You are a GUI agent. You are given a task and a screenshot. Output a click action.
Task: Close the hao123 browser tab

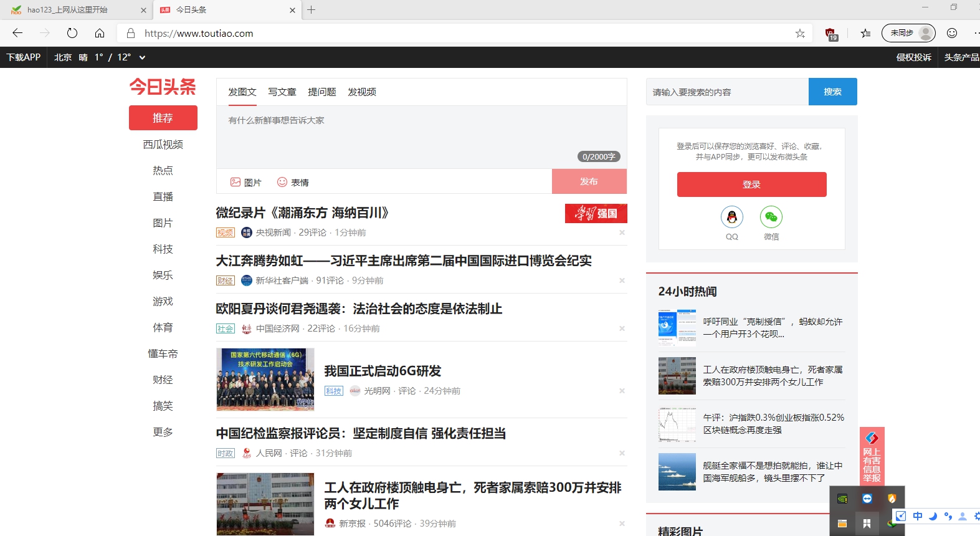click(x=143, y=10)
